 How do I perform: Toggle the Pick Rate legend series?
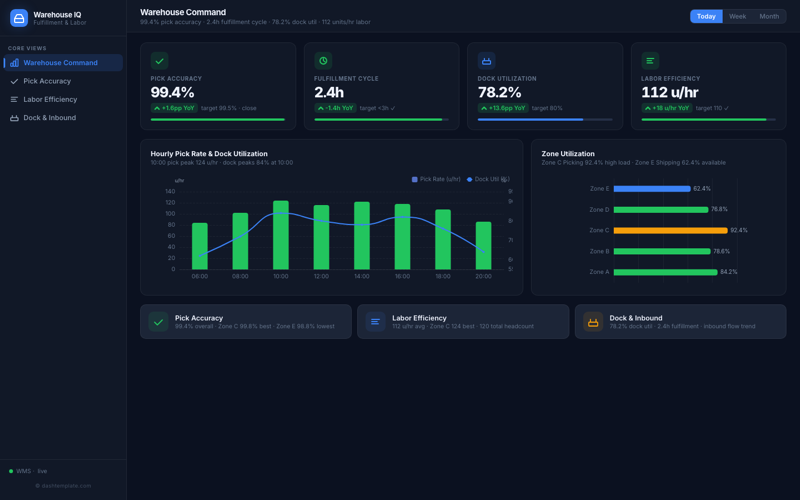[x=435, y=179]
